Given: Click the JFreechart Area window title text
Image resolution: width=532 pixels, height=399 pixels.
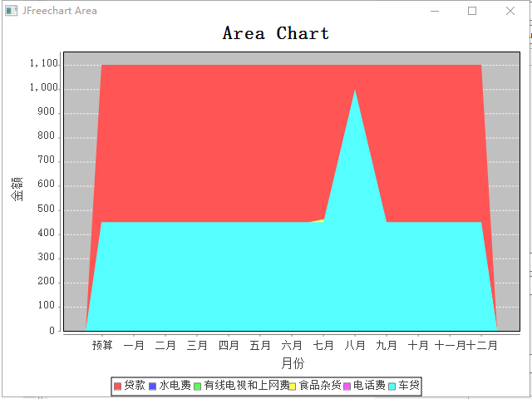Looking at the screenshot, I should pos(59,11).
